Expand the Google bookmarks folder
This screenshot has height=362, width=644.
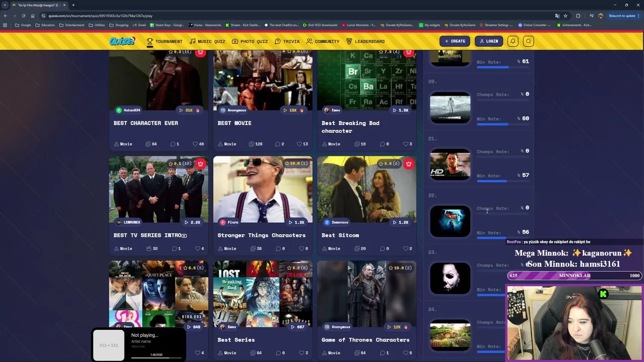[x=23, y=25]
